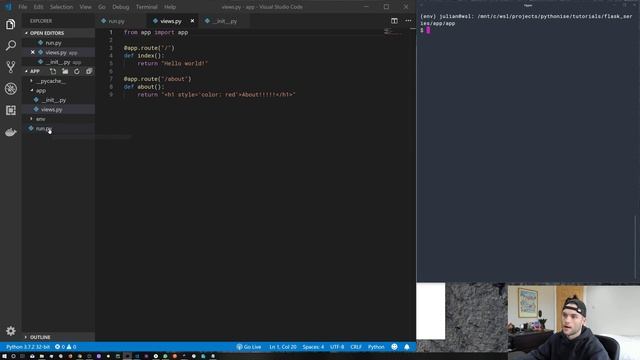The image size is (640, 360).
Task: Click the Cortana search circle on taskbar
Action: coord(13,356)
